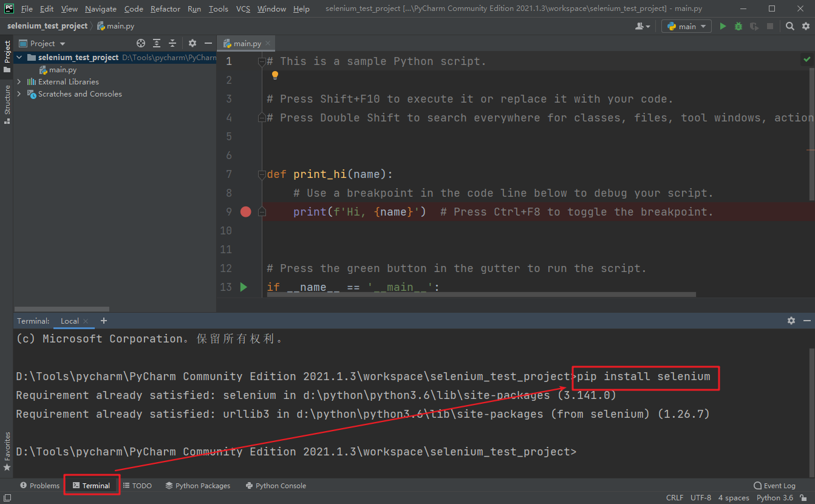Click the green inspection checkmark

[x=806, y=60]
